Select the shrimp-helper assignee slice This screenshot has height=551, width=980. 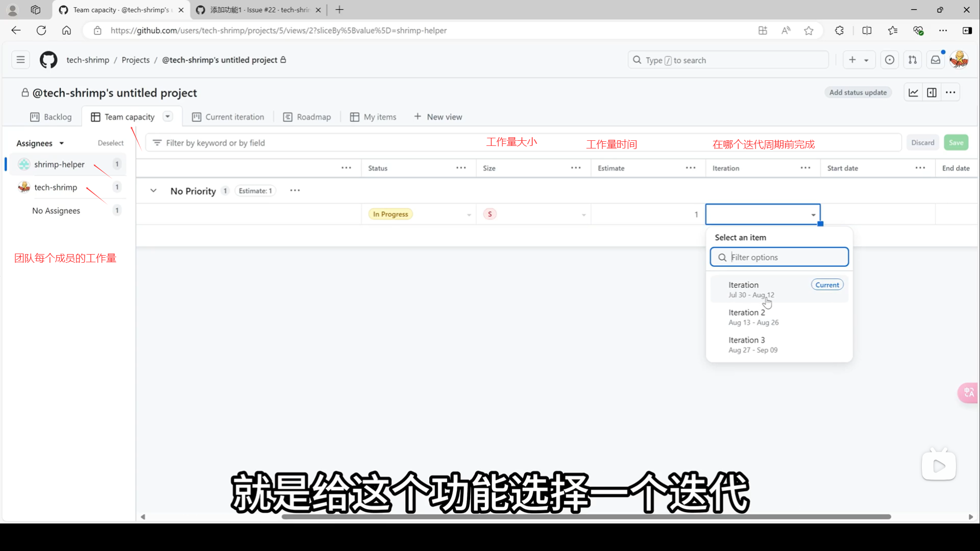[x=59, y=164]
